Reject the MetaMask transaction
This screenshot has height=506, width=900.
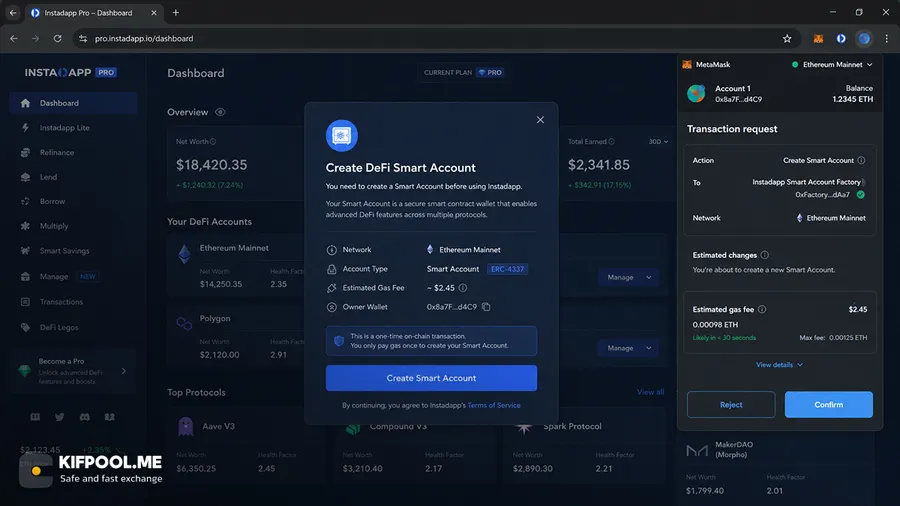click(731, 405)
